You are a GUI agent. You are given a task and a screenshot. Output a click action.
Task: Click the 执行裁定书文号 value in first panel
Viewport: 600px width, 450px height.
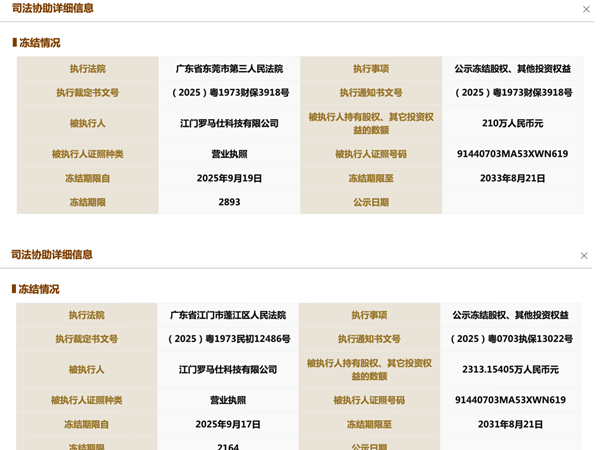coord(229,93)
